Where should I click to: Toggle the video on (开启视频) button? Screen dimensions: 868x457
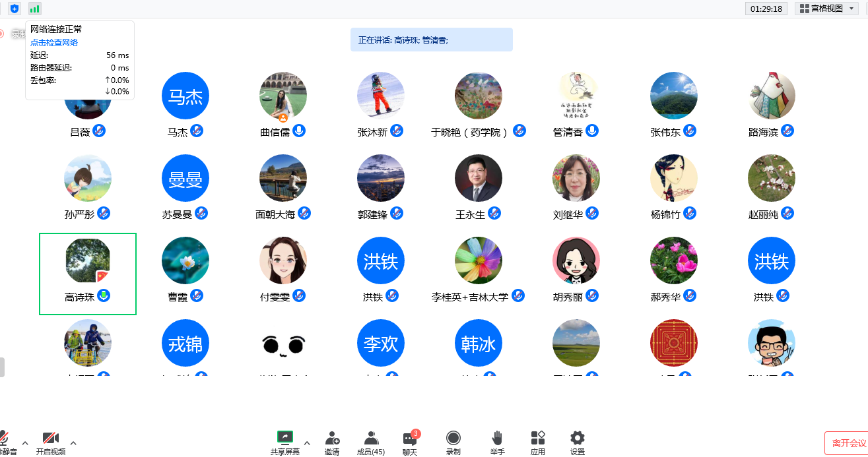tap(51, 441)
